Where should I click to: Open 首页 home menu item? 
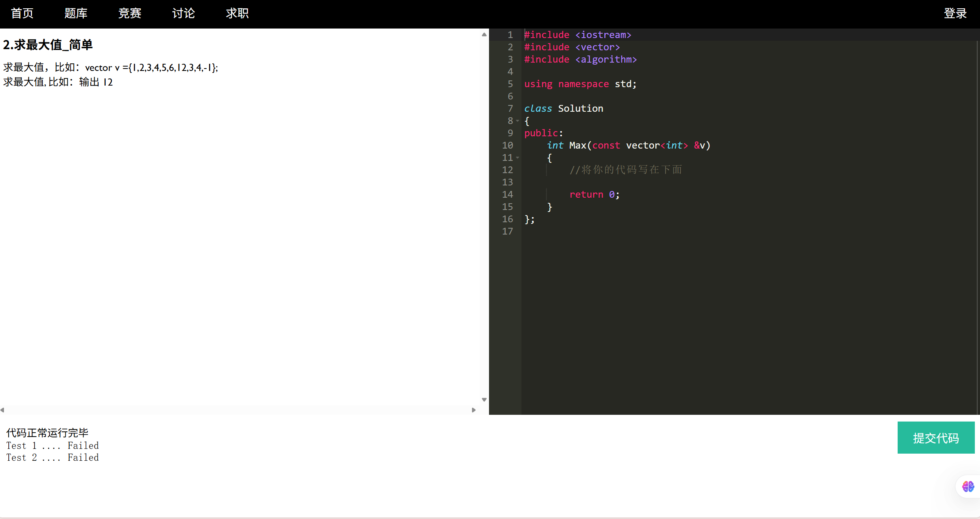tap(22, 13)
